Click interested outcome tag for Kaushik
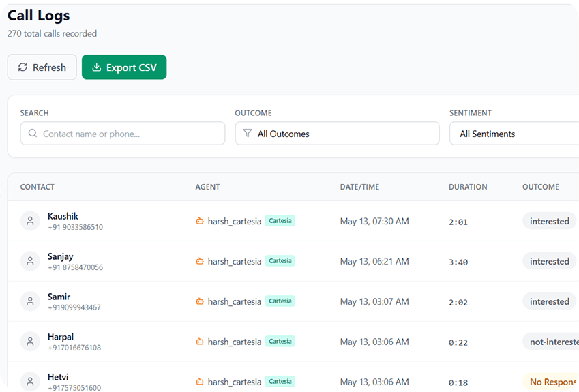The width and height of the screenshot is (579, 392). tap(550, 221)
